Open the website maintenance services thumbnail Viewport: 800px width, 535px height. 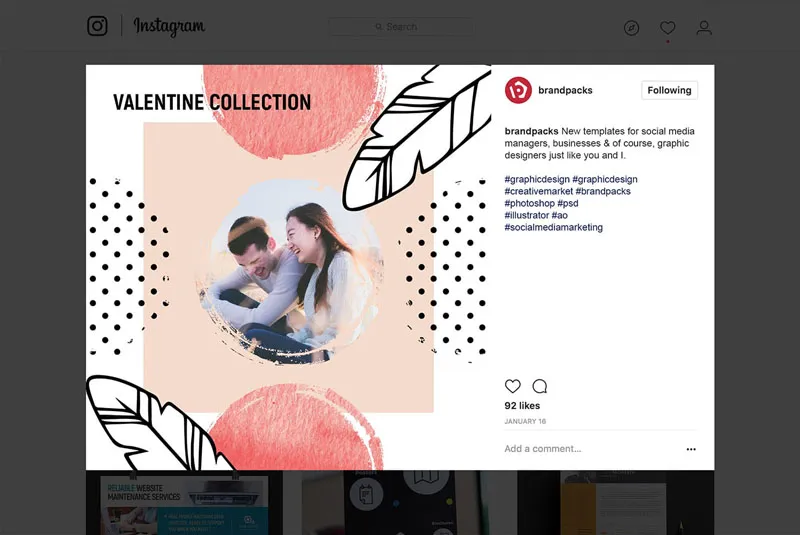tap(184, 503)
